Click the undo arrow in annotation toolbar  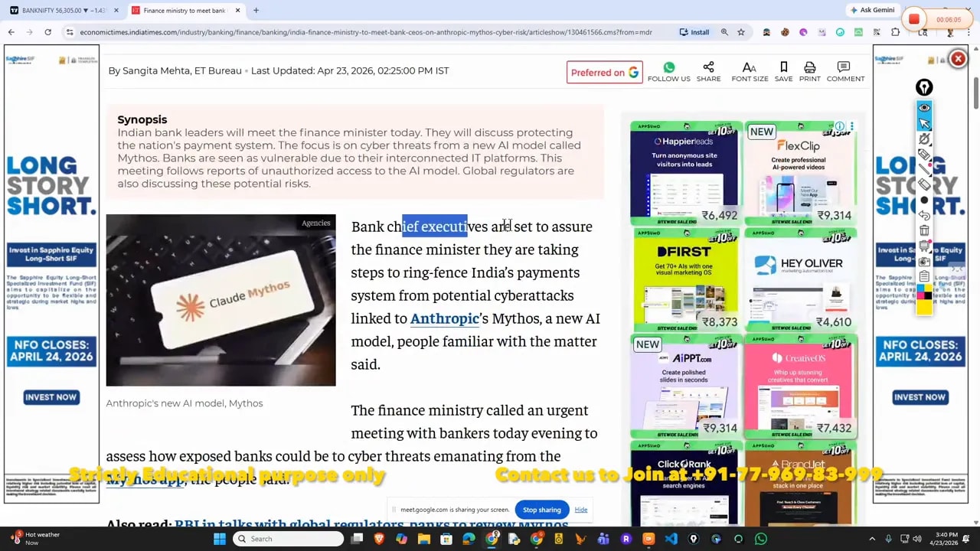pyautogui.click(x=924, y=215)
